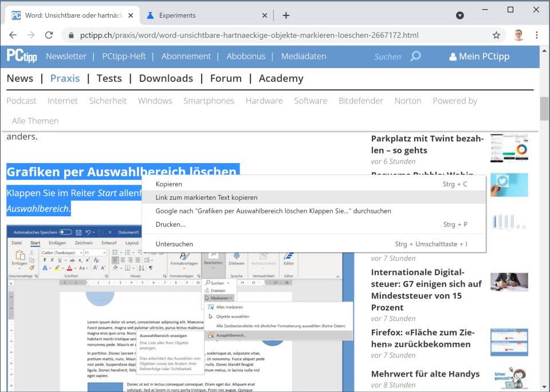Select the Norton topic
The image size is (550, 392).
tap(407, 101)
